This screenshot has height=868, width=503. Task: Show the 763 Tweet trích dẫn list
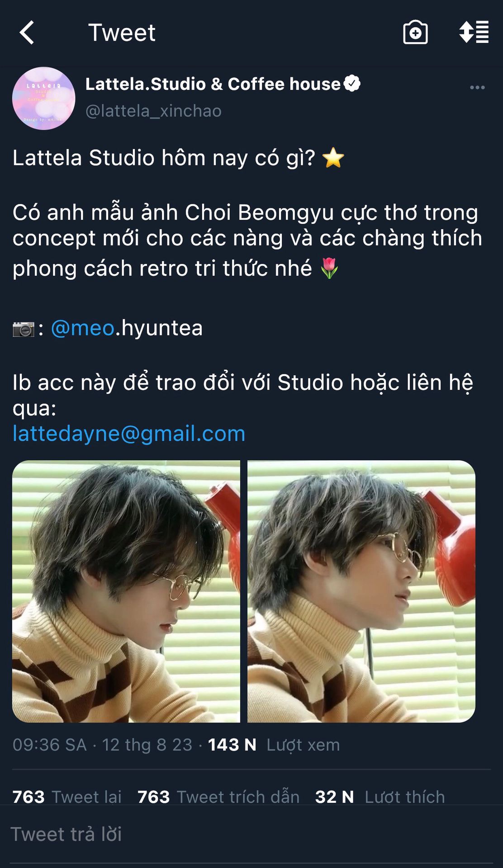(x=218, y=797)
